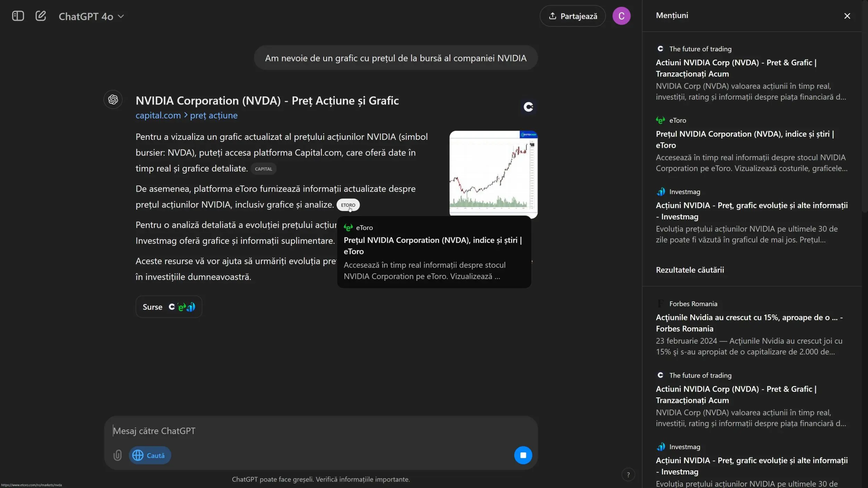
Task: Open first Investmag Acțiuni NVIDIA result
Action: click(751, 216)
